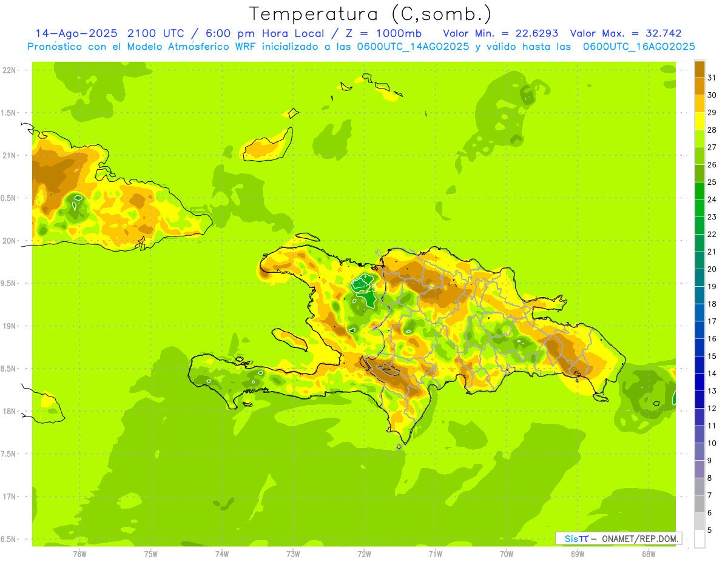Click the '68W' longitude axis label
Image resolution: width=728 pixels, height=562 pixels.
[649, 554]
